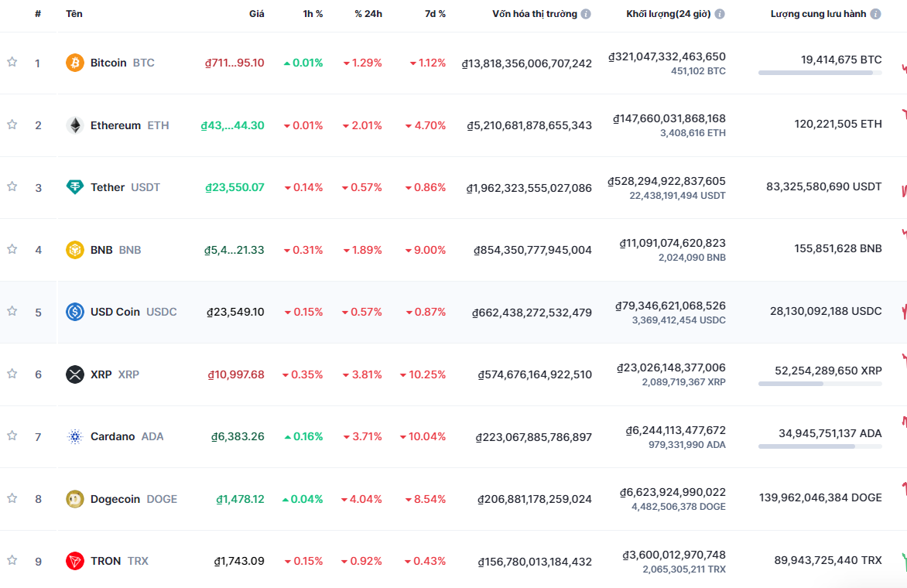This screenshot has height=588, width=907.
Task: Open the Cardano coin page link
Action: click(113, 436)
